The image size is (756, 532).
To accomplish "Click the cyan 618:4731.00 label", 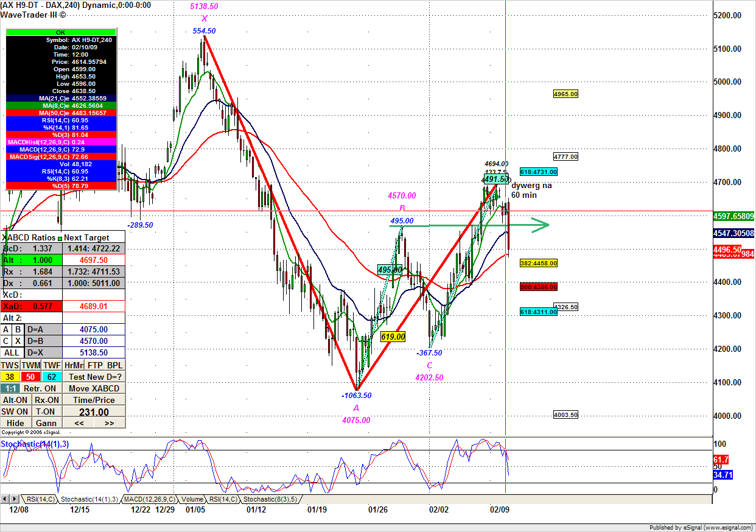I will point(539,172).
